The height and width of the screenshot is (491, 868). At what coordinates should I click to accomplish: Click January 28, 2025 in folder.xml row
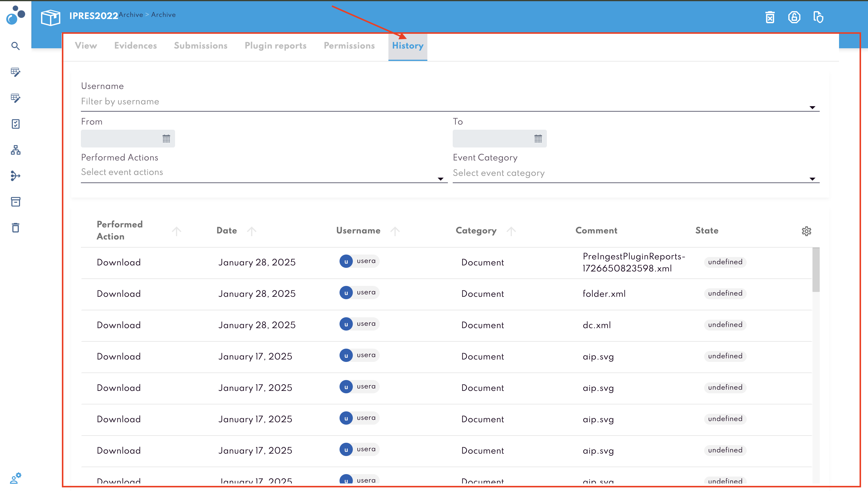coord(257,294)
